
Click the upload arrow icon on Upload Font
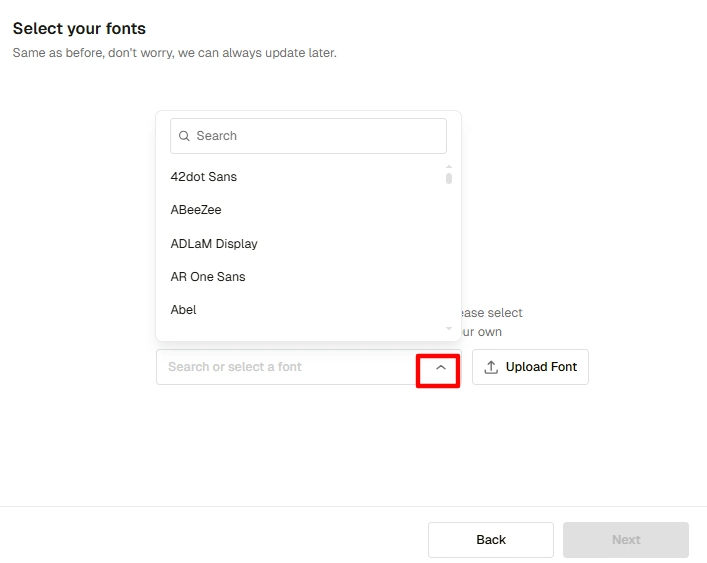(x=491, y=367)
